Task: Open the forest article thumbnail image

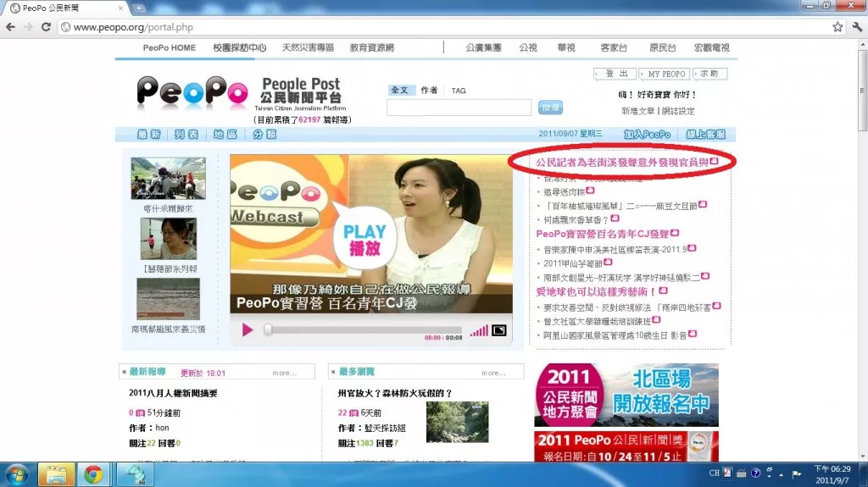Action: pos(457,422)
